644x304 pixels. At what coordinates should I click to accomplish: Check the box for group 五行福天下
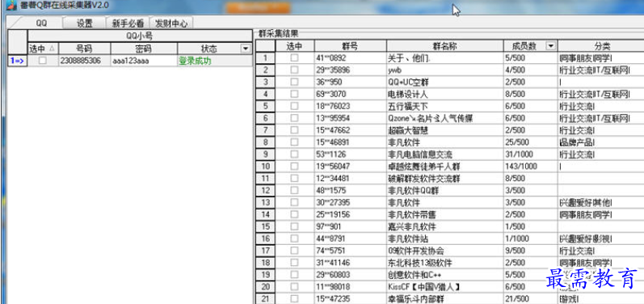click(294, 107)
